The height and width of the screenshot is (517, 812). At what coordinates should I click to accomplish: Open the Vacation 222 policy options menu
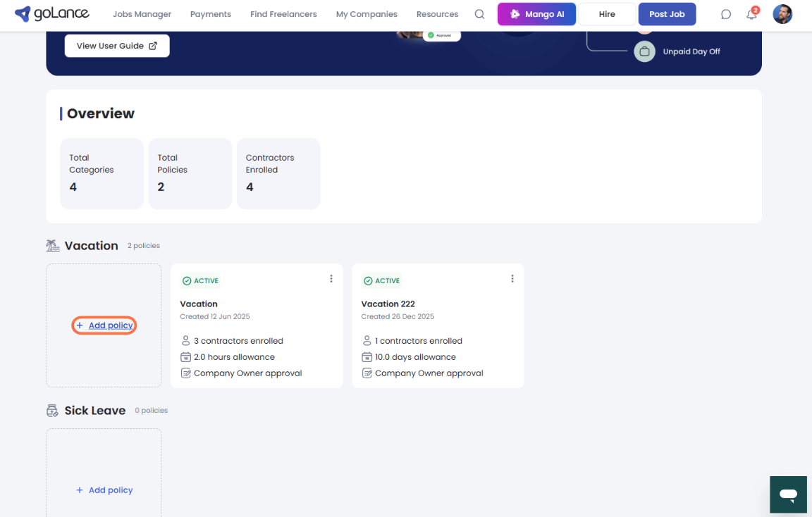512,279
